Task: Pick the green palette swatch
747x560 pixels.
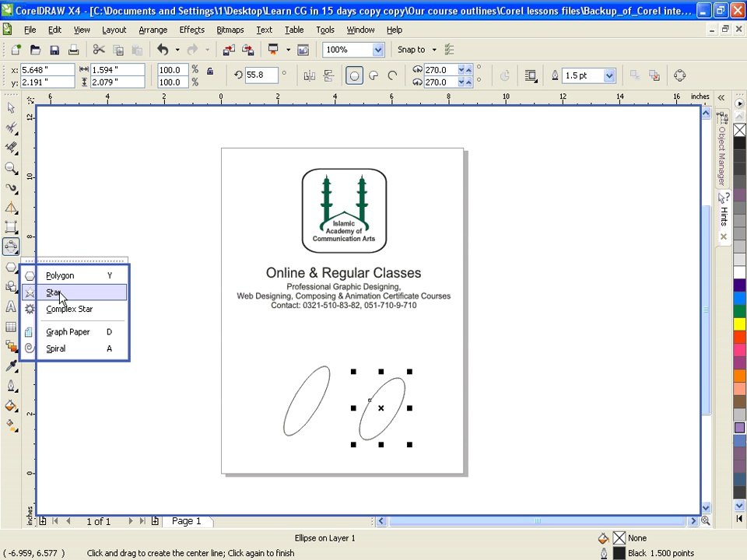Action: pyautogui.click(x=739, y=311)
